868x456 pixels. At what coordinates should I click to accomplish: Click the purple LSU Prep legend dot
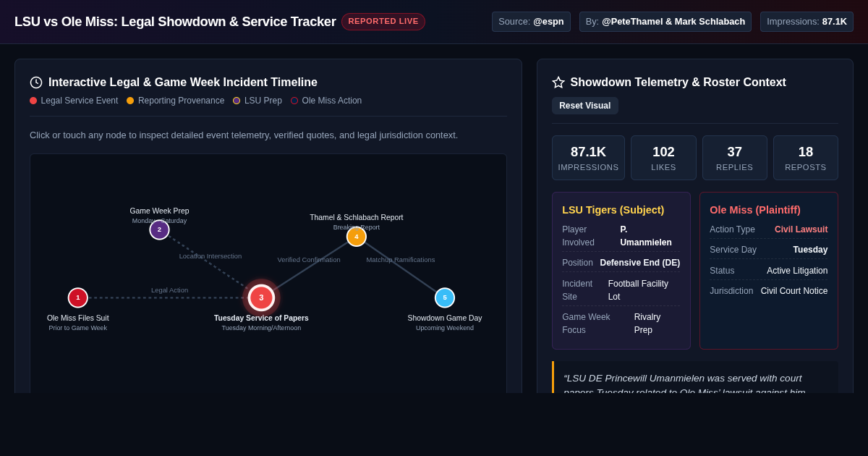pos(237,101)
